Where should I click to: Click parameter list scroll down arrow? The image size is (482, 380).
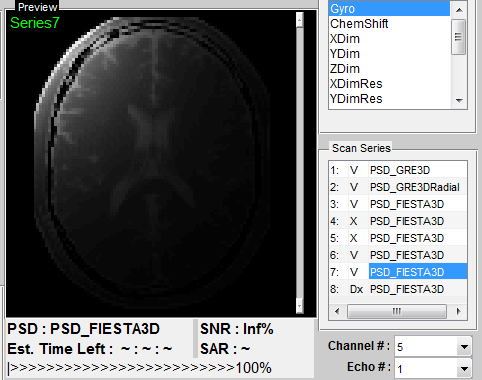(459, 100)
